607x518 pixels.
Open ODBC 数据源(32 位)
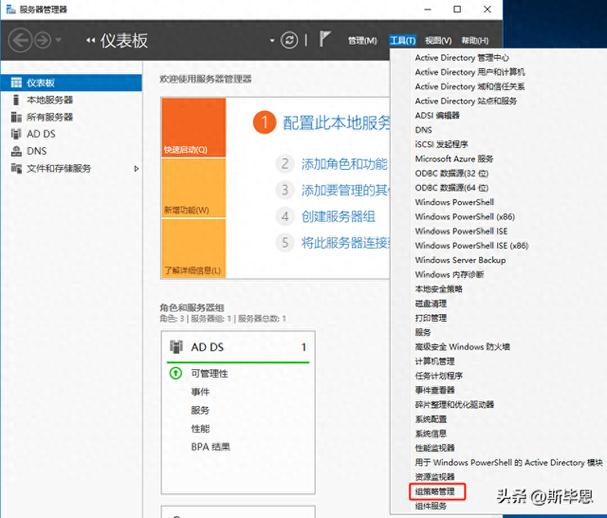click(x=451, y=173)
